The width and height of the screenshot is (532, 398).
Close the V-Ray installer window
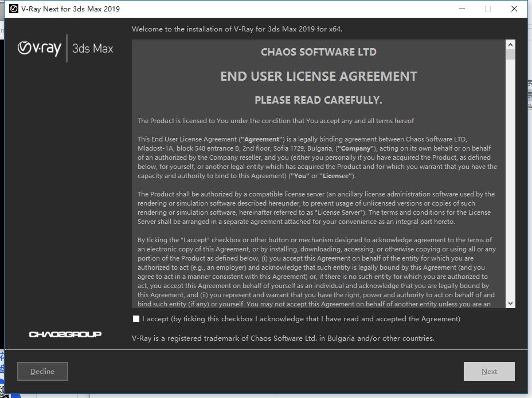click(x=514, y=9)
